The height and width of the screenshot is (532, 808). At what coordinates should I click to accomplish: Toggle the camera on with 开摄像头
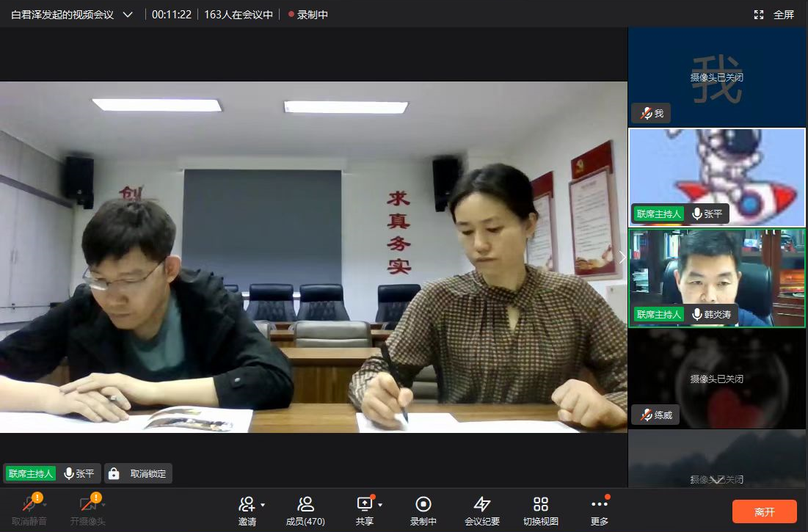87,505
